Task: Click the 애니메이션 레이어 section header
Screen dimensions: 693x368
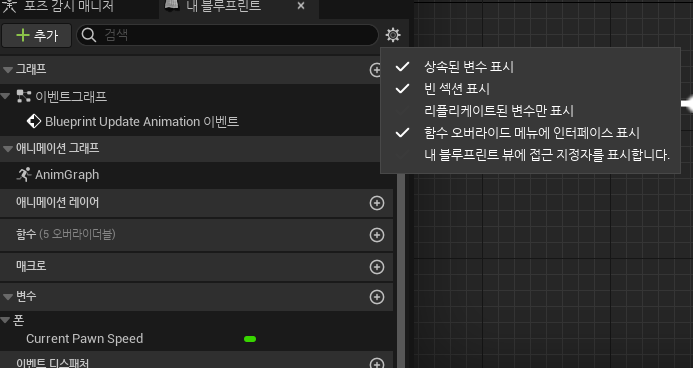Action: click(197, 203)
